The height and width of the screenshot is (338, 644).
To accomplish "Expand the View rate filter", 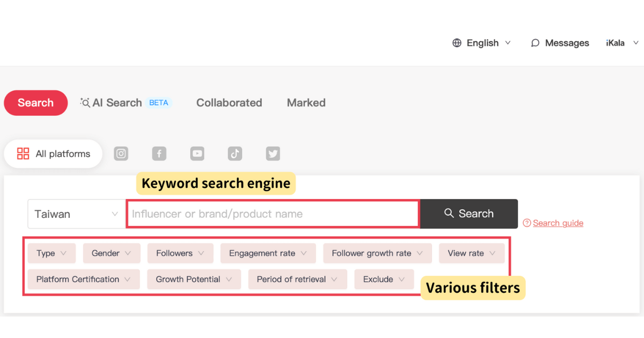I will [472, 253].
